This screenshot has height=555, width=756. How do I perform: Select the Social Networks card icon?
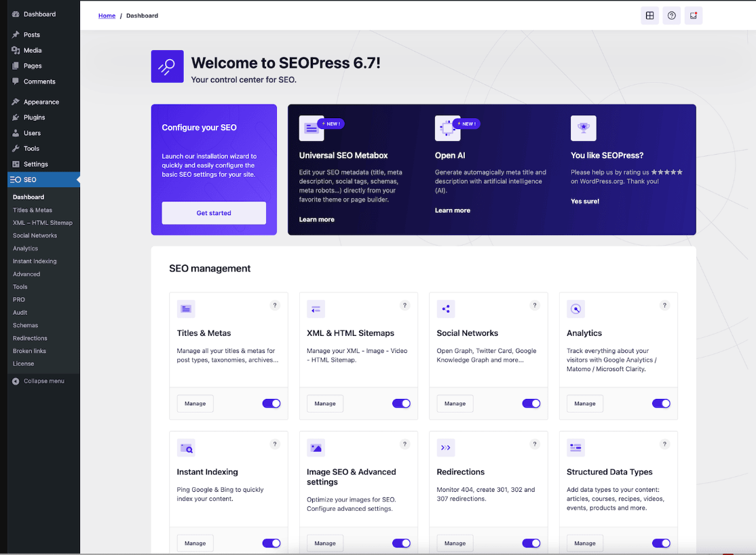[x=446, y=309]
